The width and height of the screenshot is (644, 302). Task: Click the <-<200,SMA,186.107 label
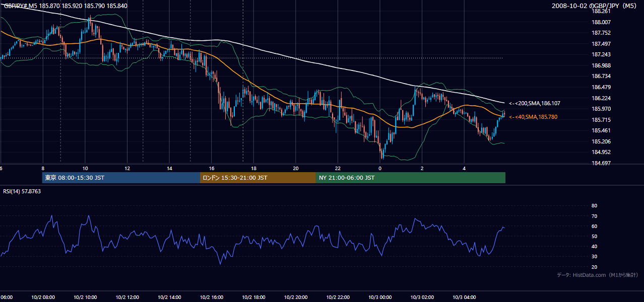(x=534, y=103)
